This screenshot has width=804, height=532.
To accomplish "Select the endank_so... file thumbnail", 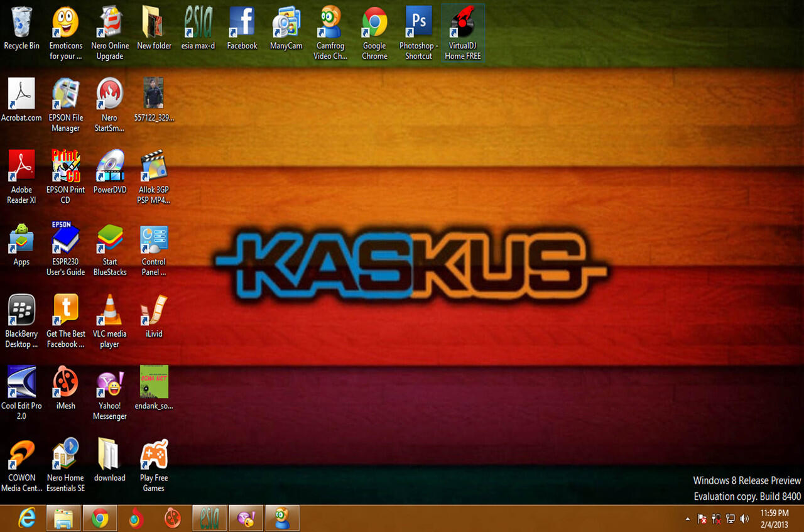I will tap(154, 389).
